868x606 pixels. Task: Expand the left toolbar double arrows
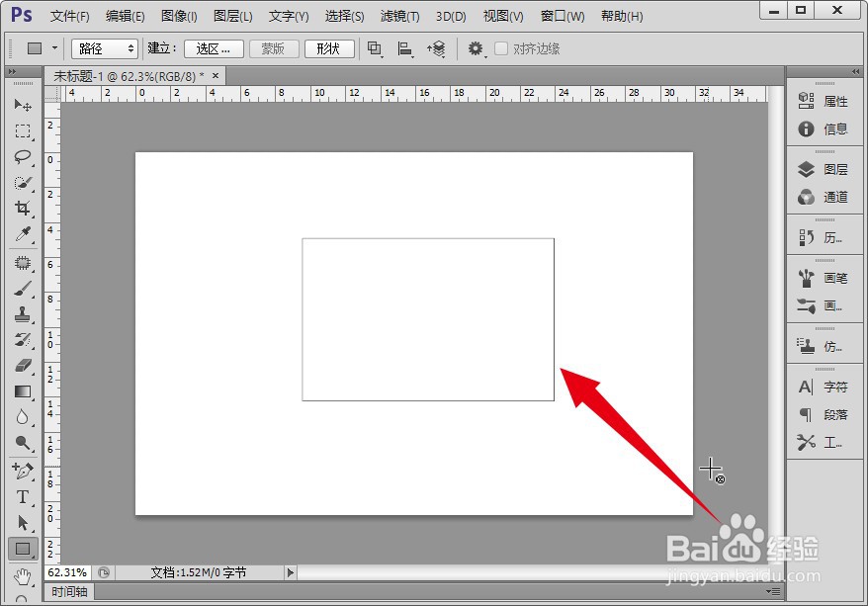click(12, 72)
